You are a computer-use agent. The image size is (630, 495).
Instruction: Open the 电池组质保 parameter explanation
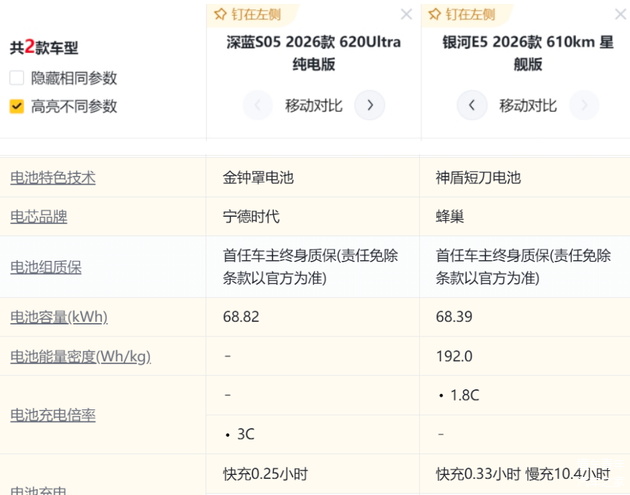click(46, 267)
